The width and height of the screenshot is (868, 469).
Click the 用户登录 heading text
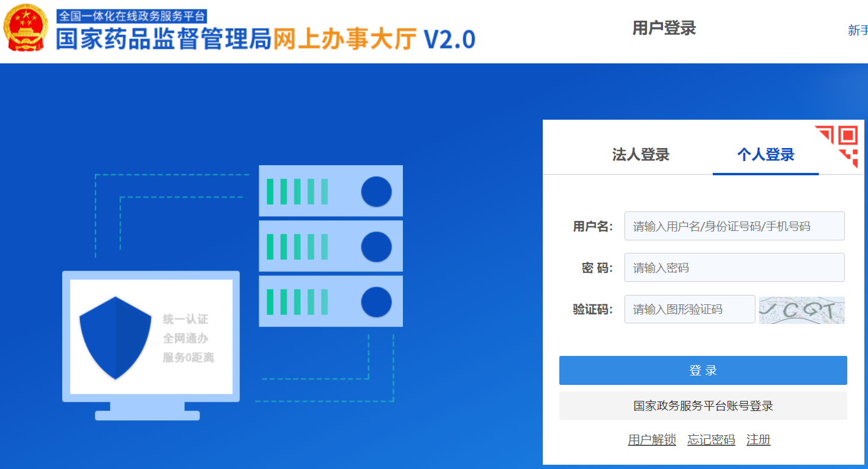point(664,28)
